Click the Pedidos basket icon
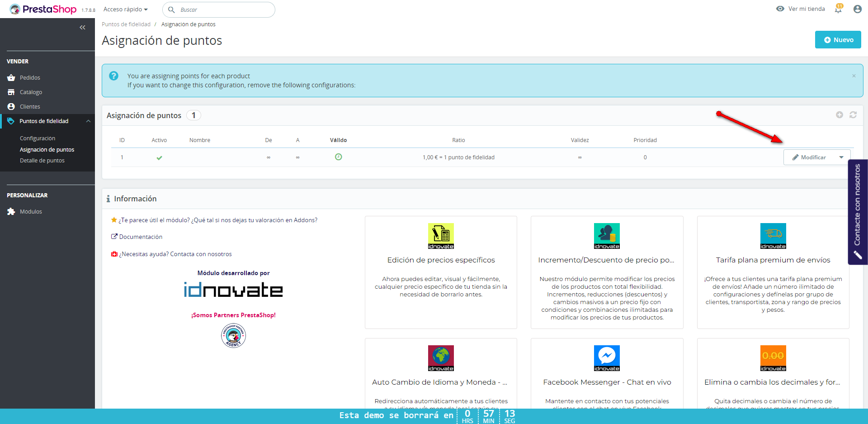Screen dimensions: 868x424 [x=11, y=78]
